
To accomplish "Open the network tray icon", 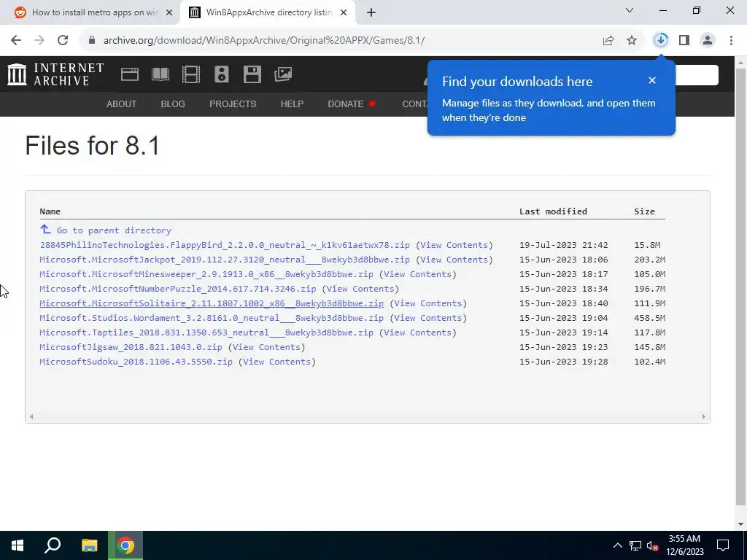I will coord(635,545).
